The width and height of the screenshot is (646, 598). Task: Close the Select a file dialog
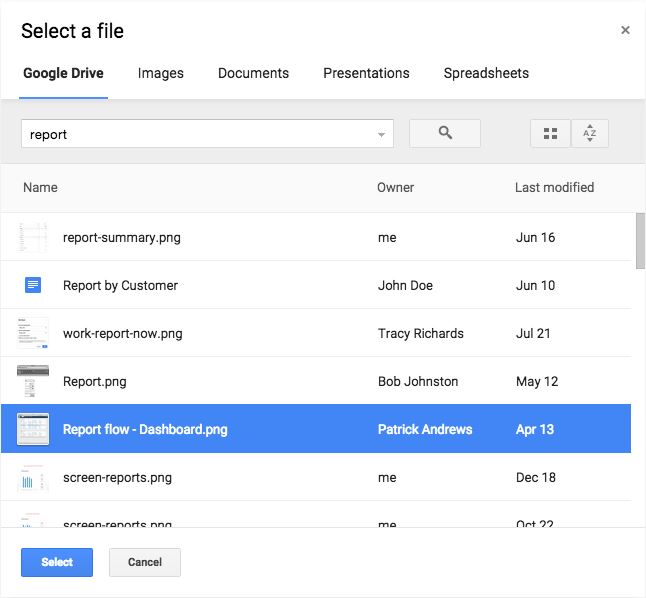(625, 30)
